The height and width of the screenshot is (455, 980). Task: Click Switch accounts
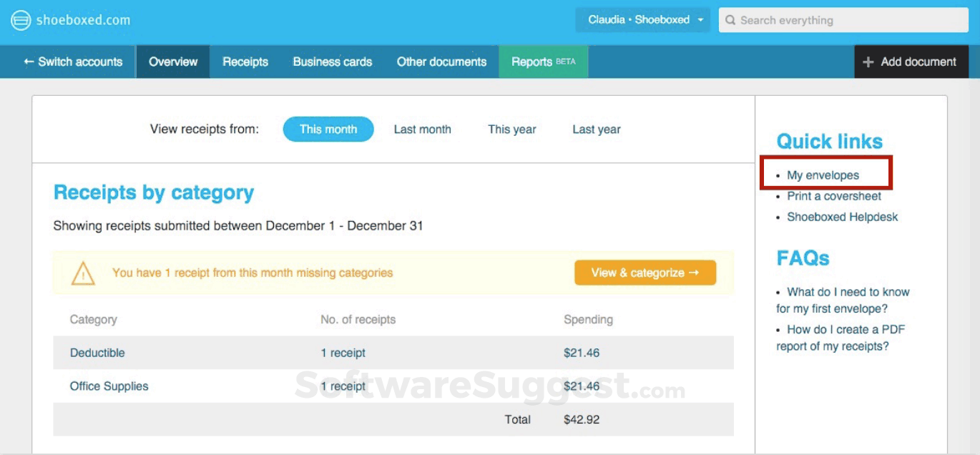click(73, 62)
